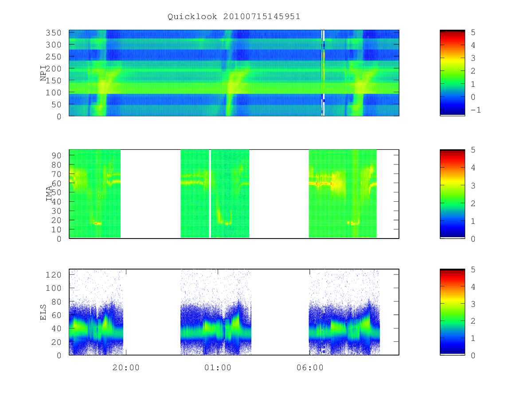
Task: Click the 3 label on IMA colorbar
Action: (473, 185)
